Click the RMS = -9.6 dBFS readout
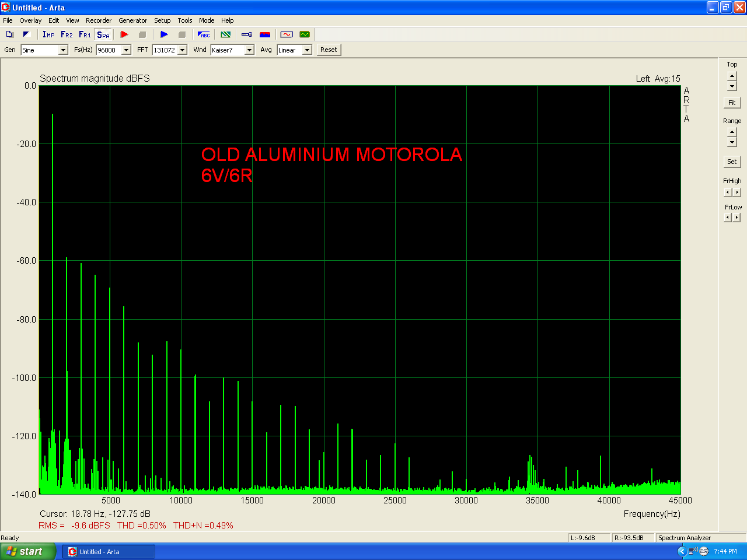Image resolution: width=747 pixels, height=560 pixels. 74,526
